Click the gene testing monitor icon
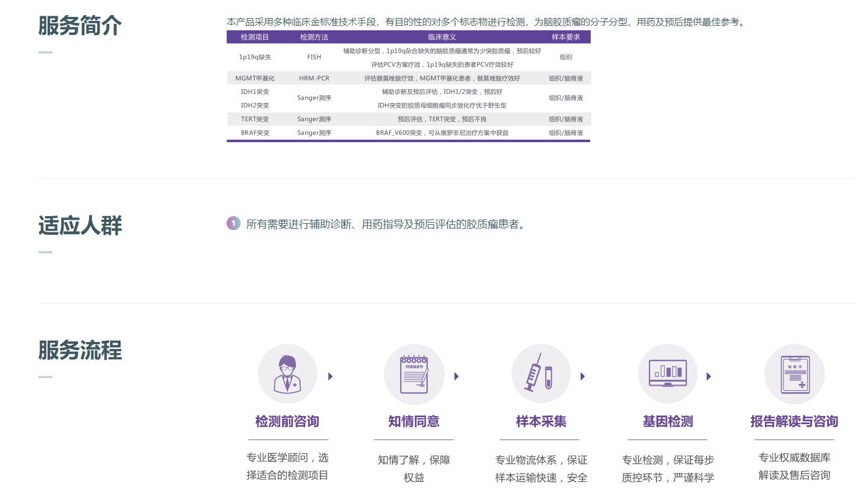 click(x=668, y=374)
